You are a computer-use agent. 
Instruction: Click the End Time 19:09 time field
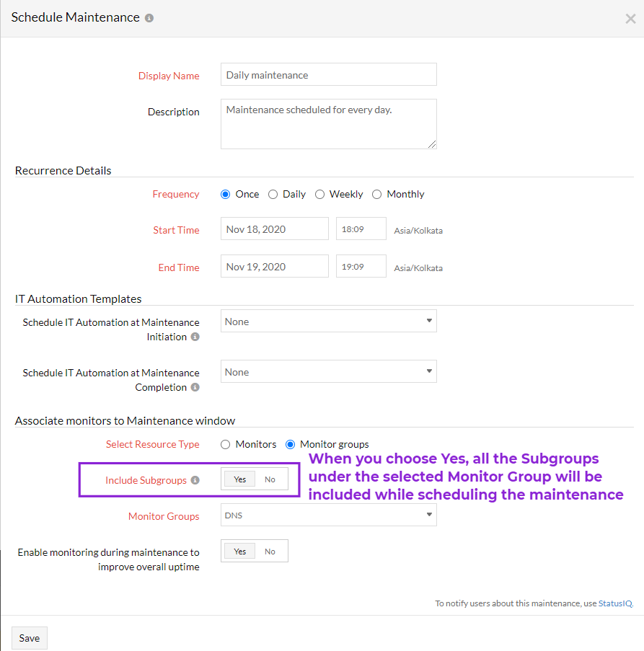tap(361, 267)
